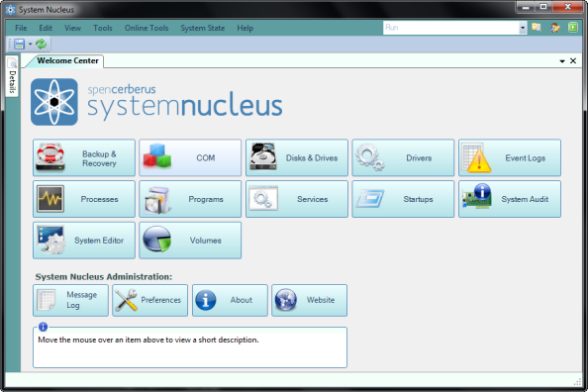Click the hard disk icon

tap(263, 156)
